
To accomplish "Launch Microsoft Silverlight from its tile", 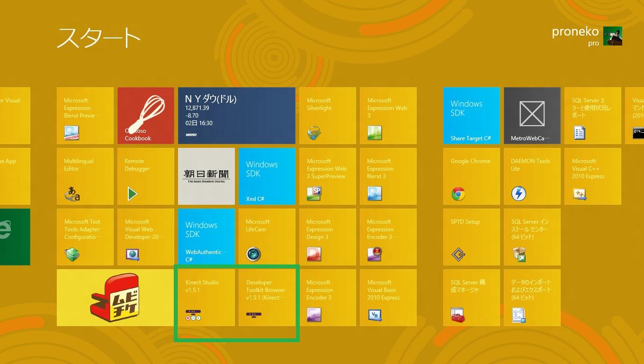I will click(328, 116).
